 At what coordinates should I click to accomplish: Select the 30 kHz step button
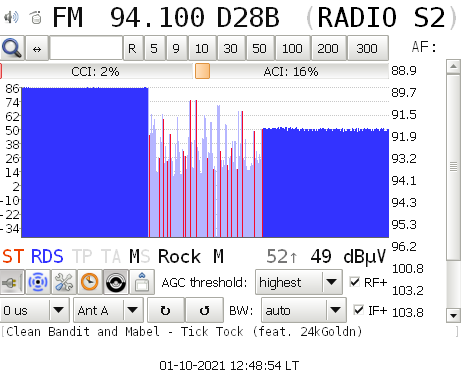[231, 48]
